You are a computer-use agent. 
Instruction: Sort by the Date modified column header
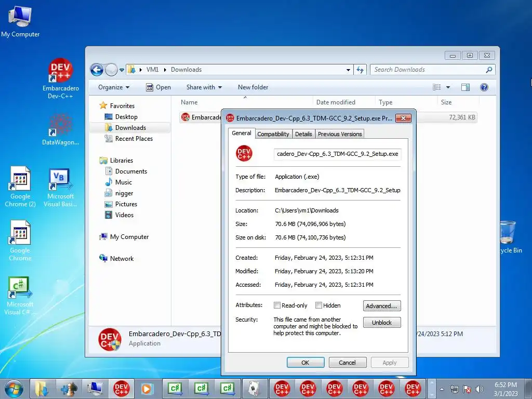click(344, 102)
